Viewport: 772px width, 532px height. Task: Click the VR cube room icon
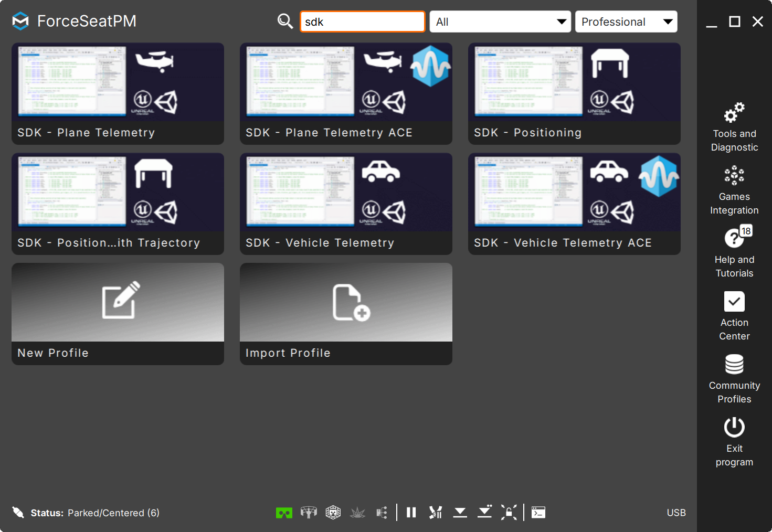(x=333, y=513)
